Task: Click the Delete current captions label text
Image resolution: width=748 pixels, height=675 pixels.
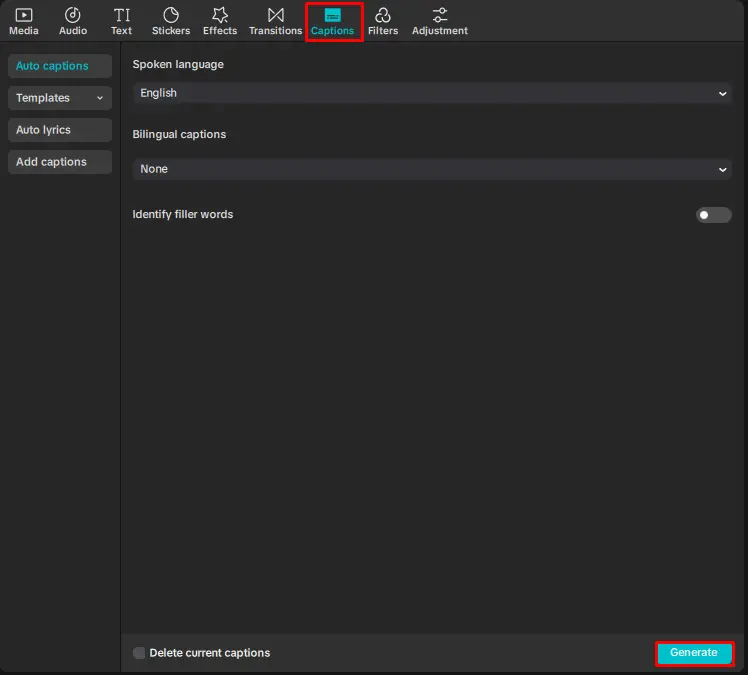Action: click(x=210, y=653)
